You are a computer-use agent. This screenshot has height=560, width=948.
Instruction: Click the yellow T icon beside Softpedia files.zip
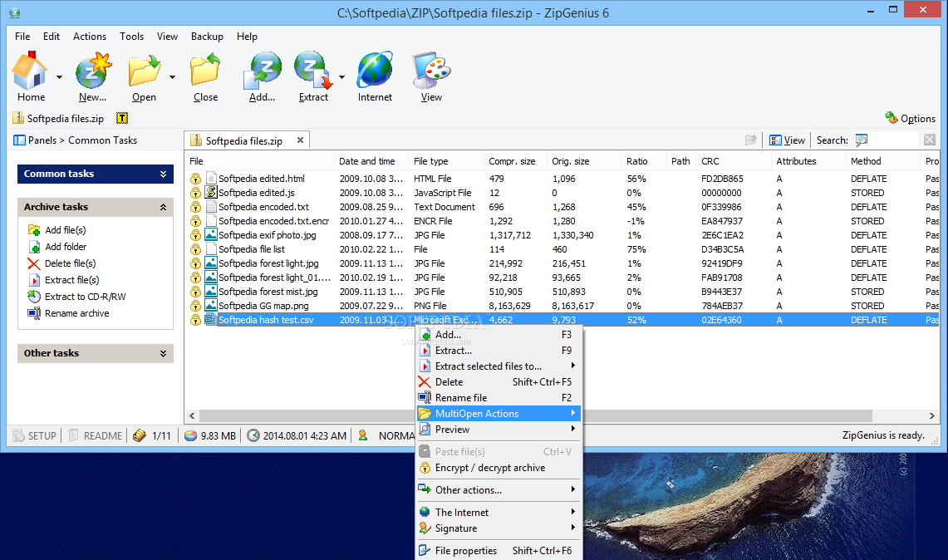click(122, 118)
